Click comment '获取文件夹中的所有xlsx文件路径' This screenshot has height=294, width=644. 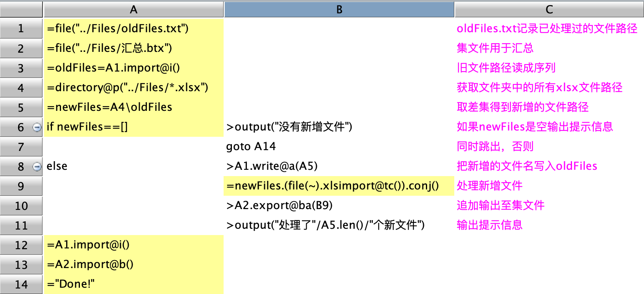539,88
